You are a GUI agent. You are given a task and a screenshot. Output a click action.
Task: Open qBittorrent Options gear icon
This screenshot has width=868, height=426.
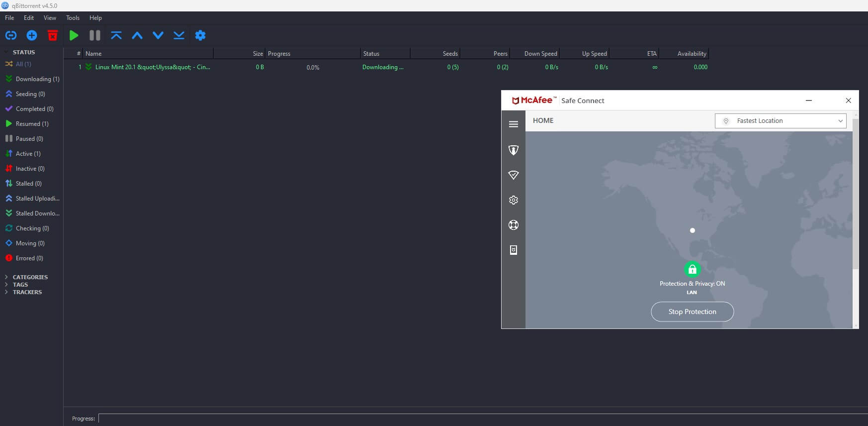click(x=200, y=35)
